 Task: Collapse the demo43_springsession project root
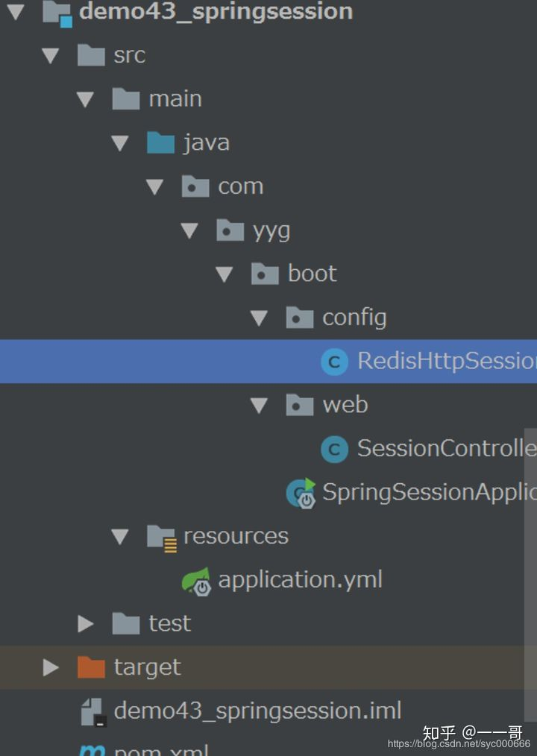pyautogui.click(x=16, y=12)
